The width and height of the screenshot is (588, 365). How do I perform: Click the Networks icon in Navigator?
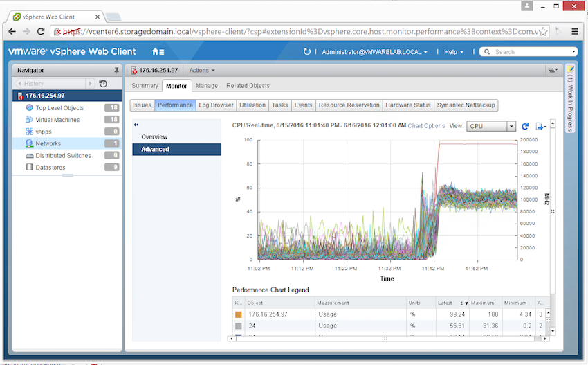click(x=29, y=143)
